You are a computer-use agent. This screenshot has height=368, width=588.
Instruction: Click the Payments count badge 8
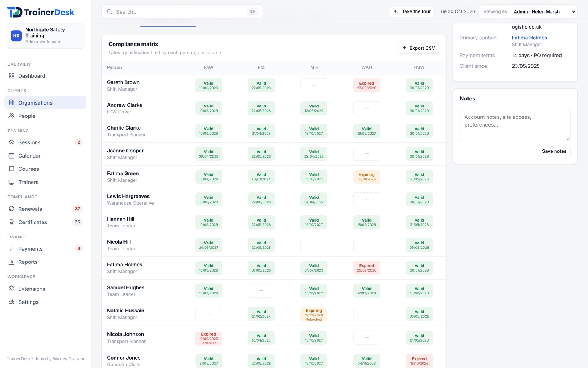(79, 249)
